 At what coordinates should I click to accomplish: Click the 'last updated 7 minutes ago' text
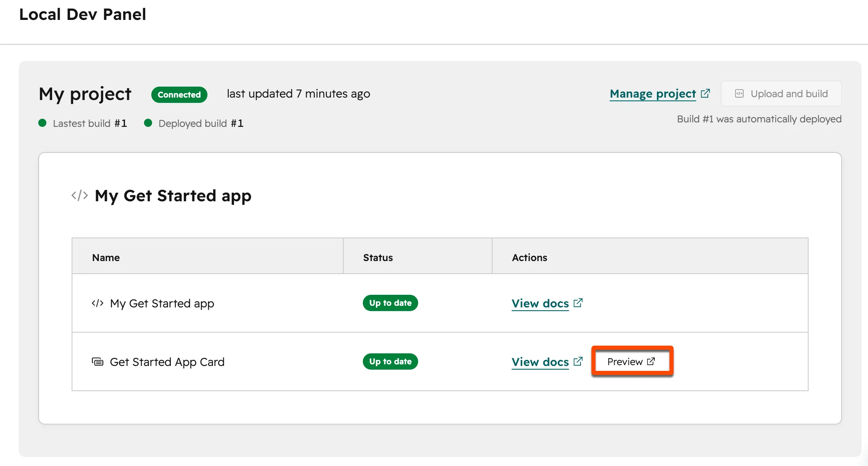tap(299, 94)
